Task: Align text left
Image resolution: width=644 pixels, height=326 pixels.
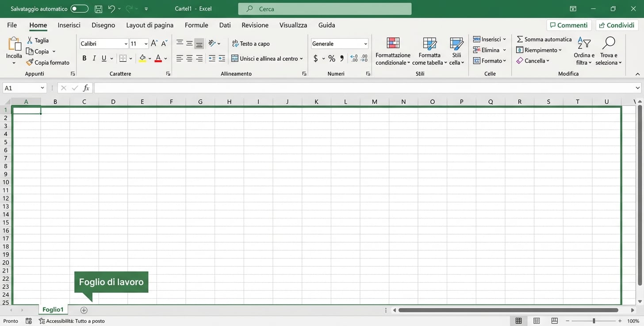Action: [180, 58]
